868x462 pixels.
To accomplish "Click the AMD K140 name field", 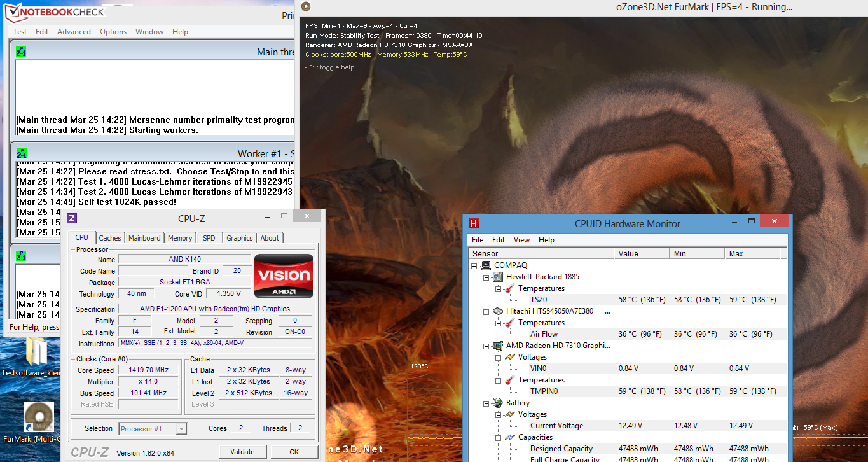I will [184, 260].
